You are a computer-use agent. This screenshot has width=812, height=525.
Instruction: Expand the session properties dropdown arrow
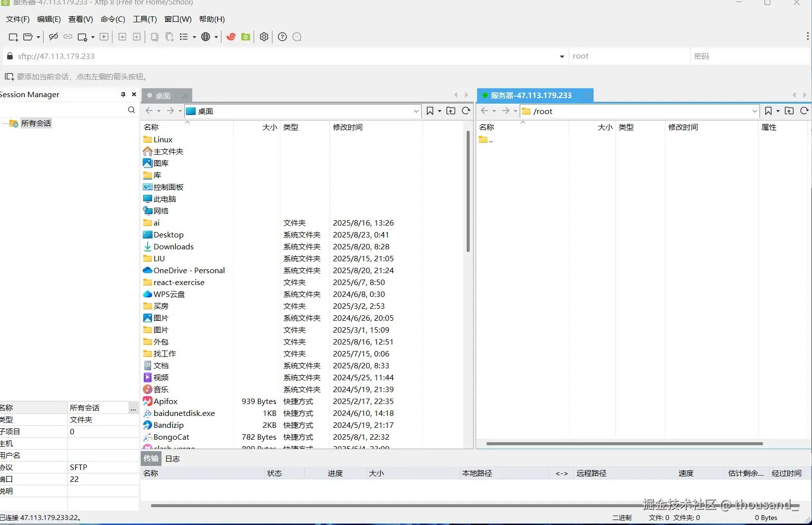pyautogui.click(x=93, y=37)
